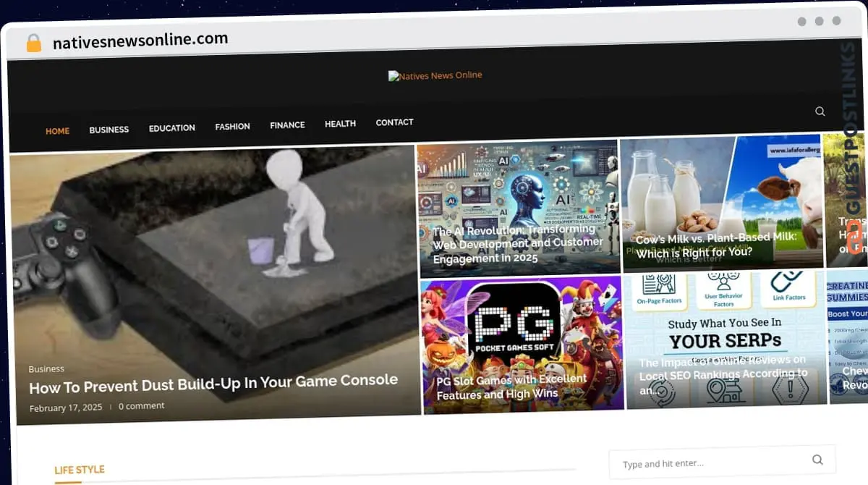
Task: Click the February 17, 2025 date
Action: pyautogui.click(x=66, y=408)
